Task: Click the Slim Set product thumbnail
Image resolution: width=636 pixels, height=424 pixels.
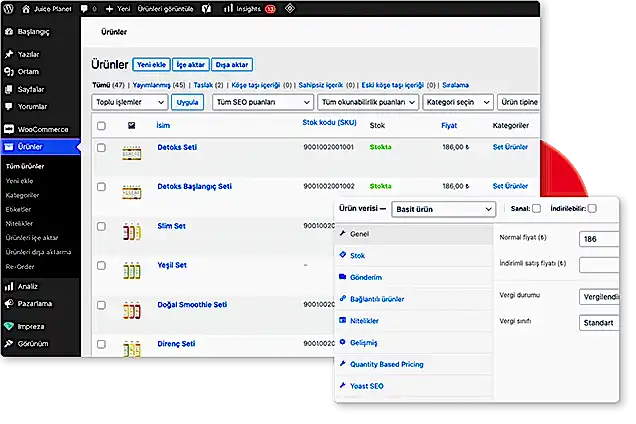Action: [132, 232]
